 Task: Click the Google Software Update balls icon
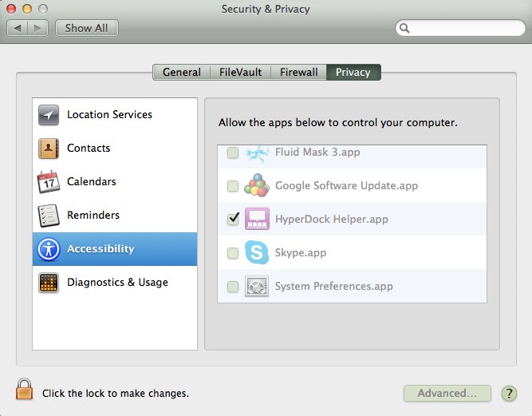point(257,185)
